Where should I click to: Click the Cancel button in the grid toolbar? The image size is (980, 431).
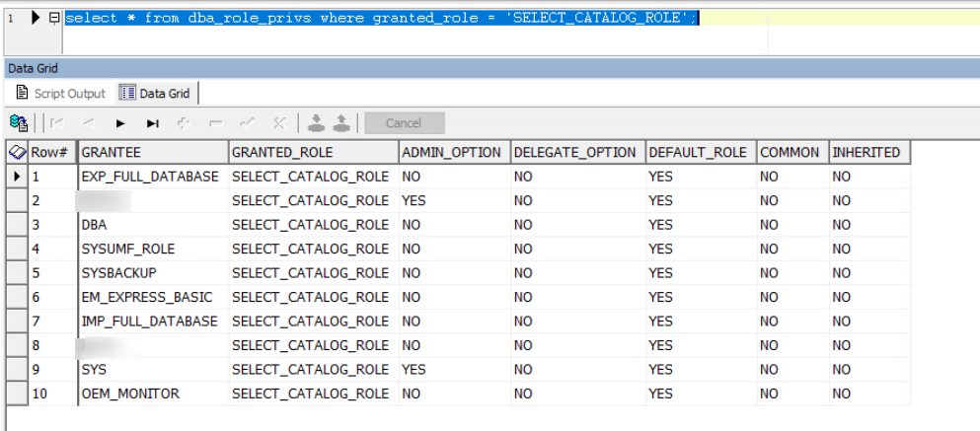click(x=405, y=123)
